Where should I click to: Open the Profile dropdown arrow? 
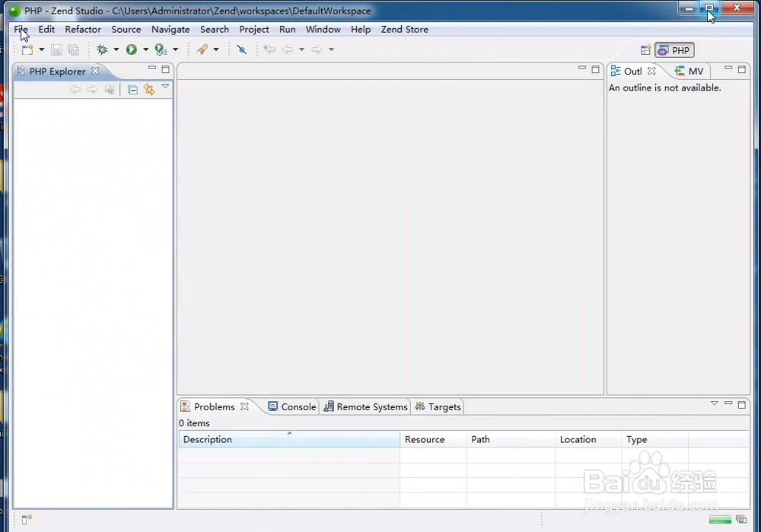click(x=175, y=49)
